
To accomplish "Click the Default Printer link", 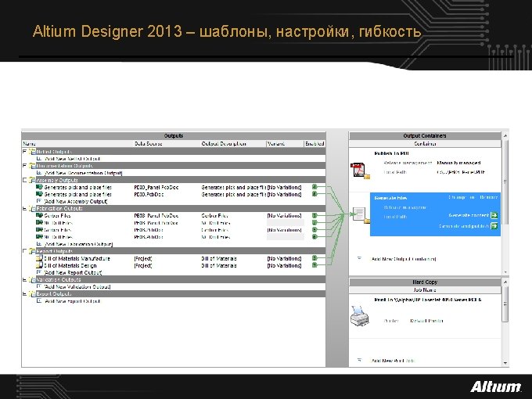I will click(426, 321).
